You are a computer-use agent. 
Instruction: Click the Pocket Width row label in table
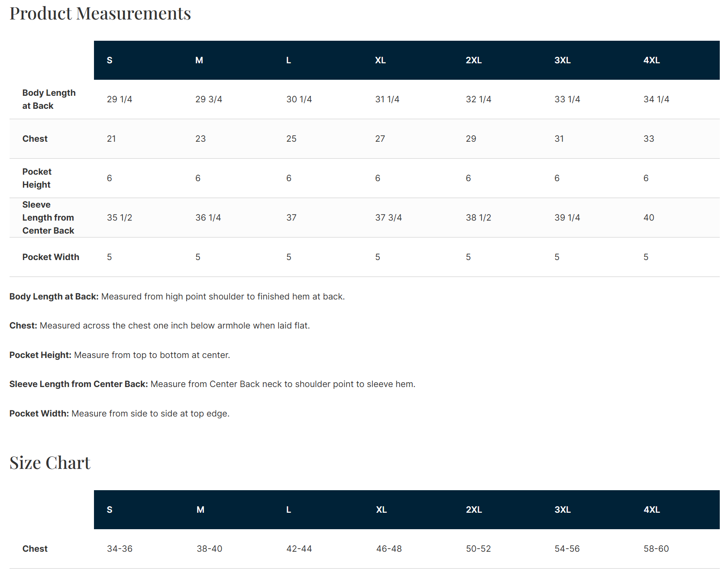click(51, 257)
